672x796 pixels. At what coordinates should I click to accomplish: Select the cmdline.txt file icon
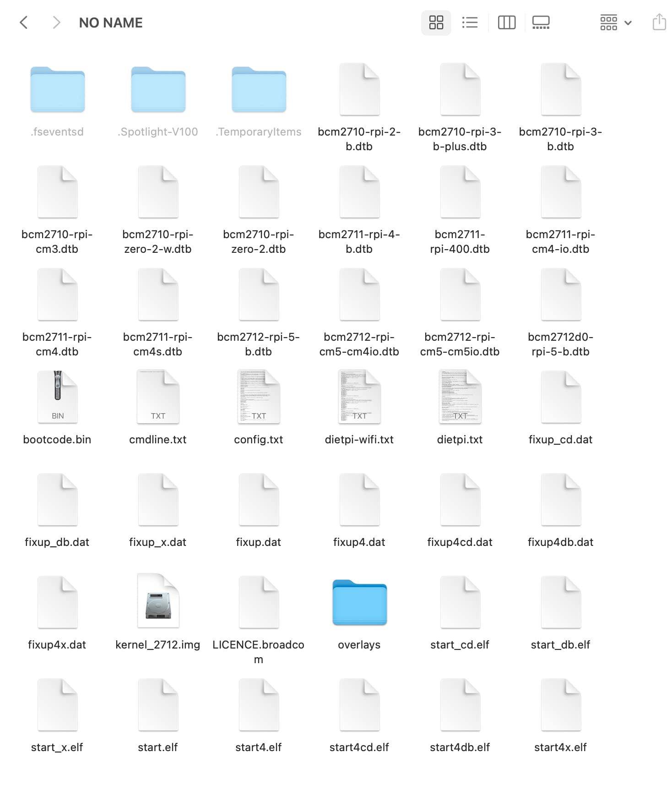point(158,397)
